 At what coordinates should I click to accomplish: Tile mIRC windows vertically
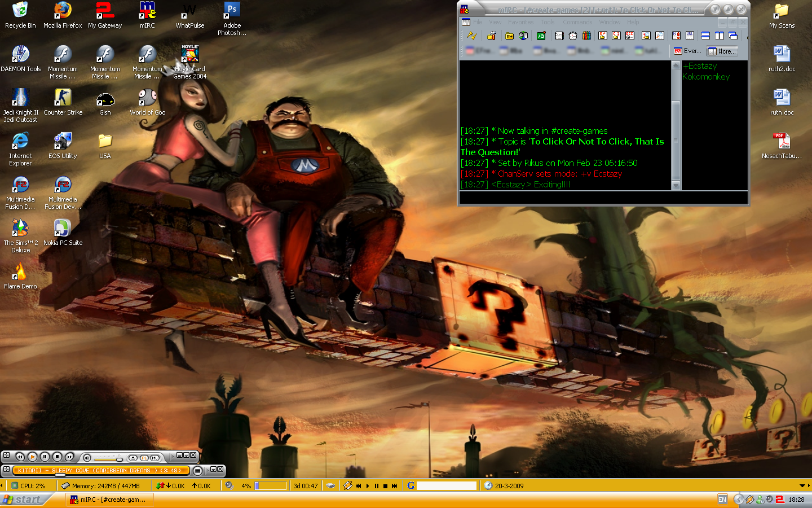pyautogui.click(x=720, y=36)
